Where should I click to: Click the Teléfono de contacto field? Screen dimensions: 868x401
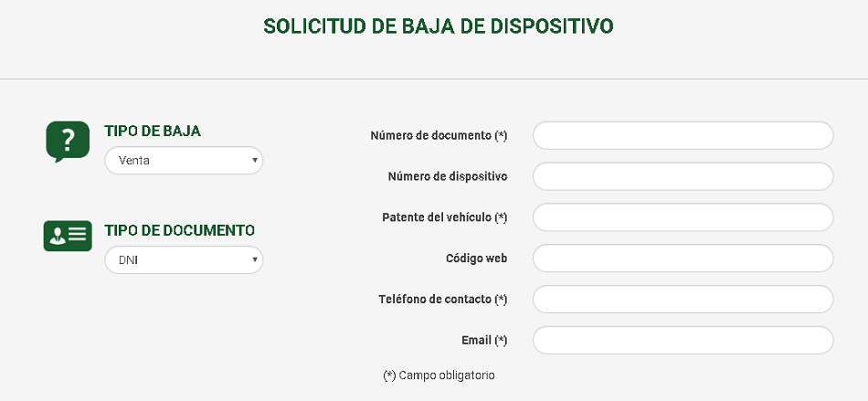click(x=683, y=300)
